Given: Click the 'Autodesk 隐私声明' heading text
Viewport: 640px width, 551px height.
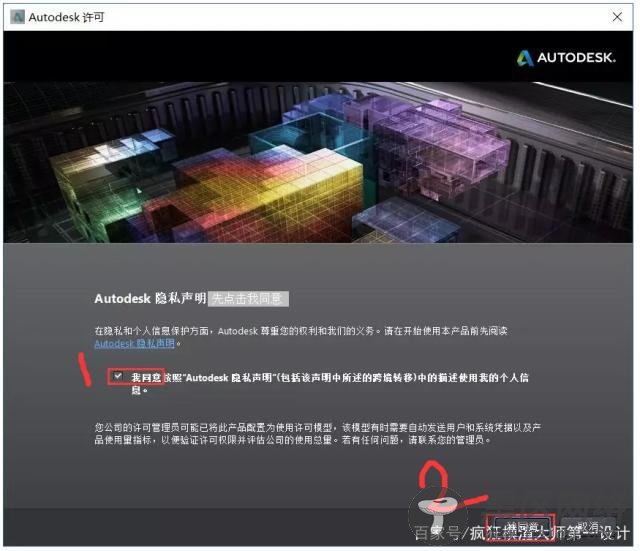Looking at the screenshot, I should coord(150,298).
